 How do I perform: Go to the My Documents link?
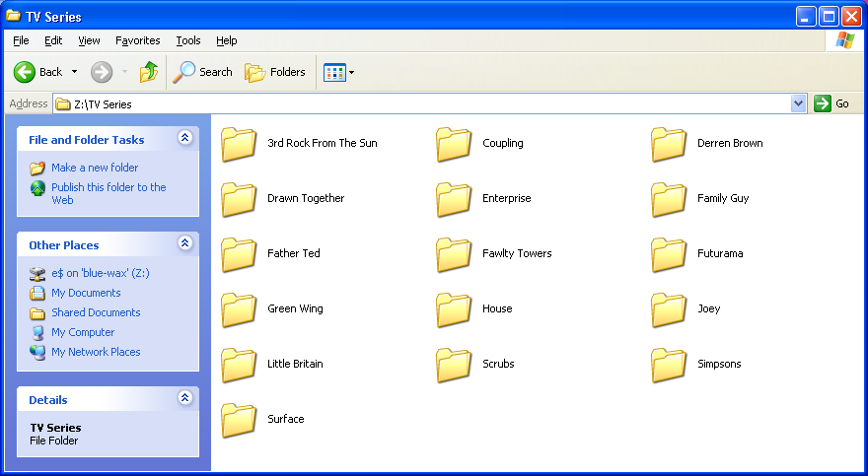pos(86,293)
